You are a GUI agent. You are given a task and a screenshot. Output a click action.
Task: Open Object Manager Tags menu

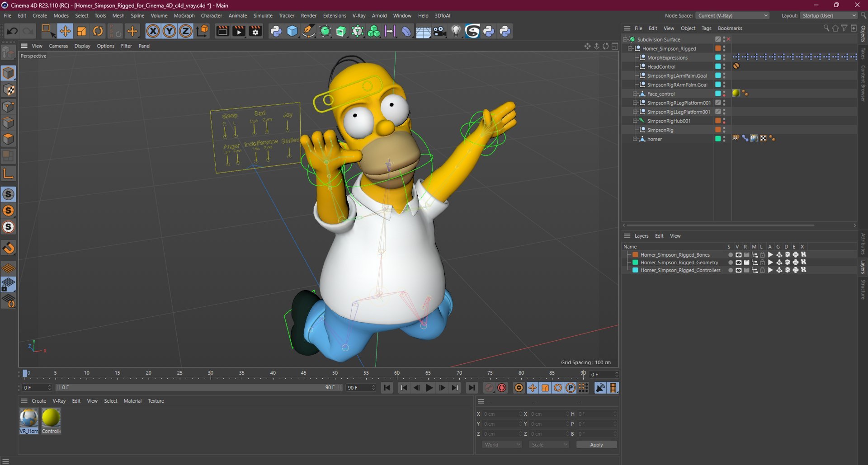point(706,28)
